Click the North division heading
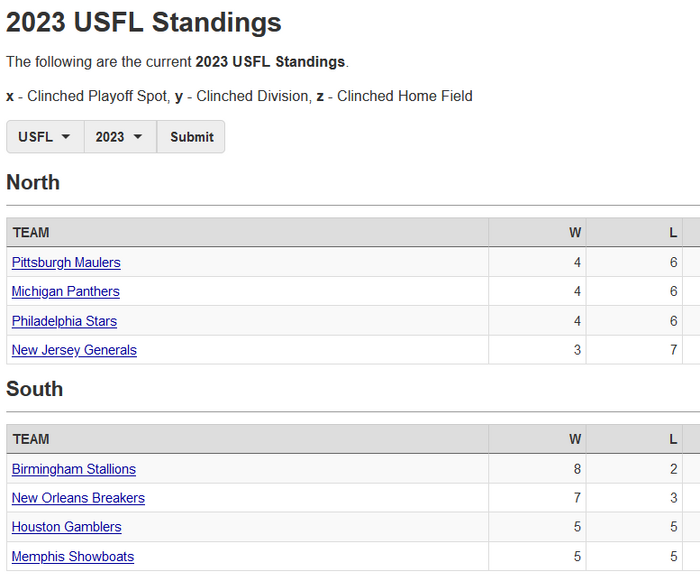 click(33, 182)
